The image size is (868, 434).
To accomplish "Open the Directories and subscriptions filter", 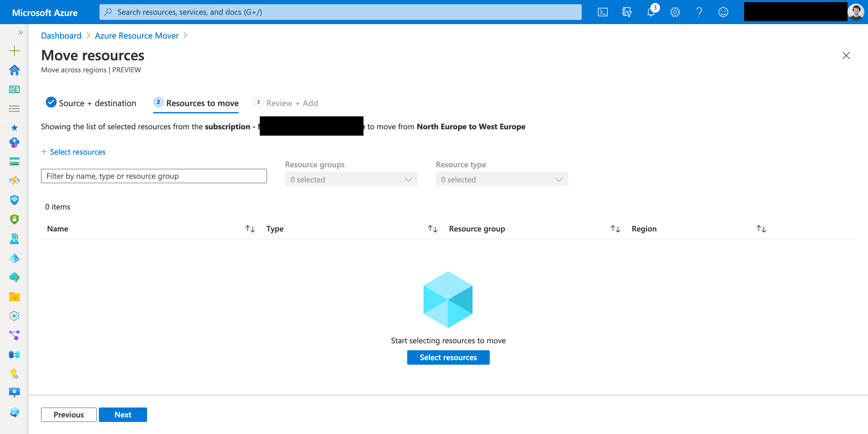I will [627, 12].
